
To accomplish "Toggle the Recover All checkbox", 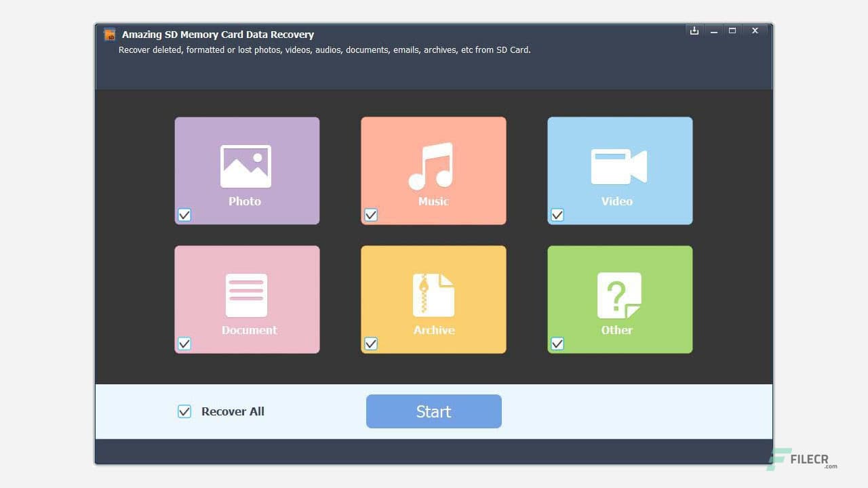I will pyautogui.click(x=184, y=411).
